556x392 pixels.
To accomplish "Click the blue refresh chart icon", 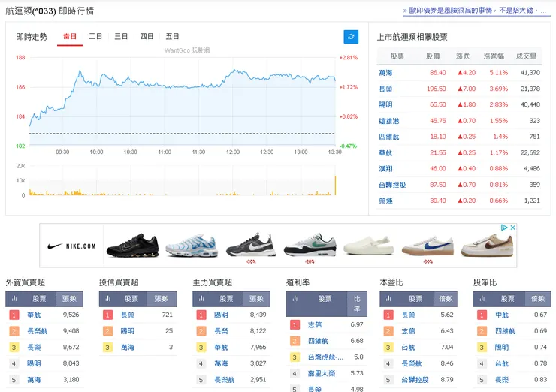I will [x=351, y=37].
